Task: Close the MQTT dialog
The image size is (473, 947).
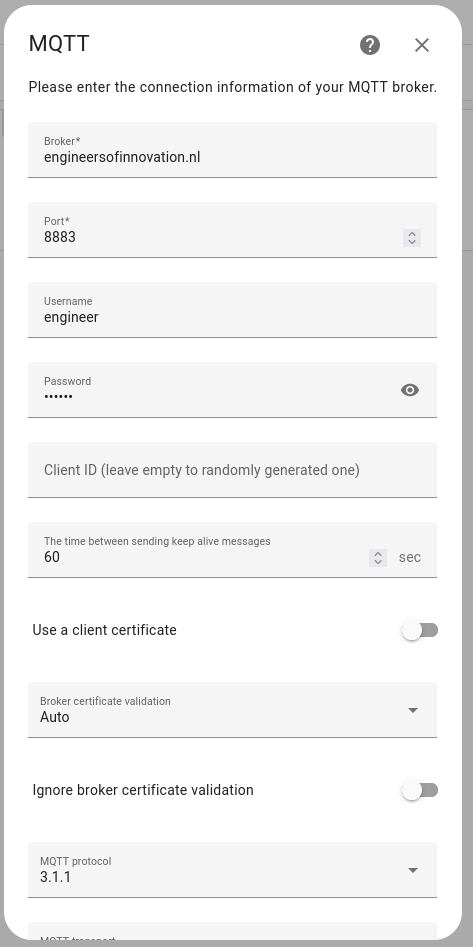Action: pyautogui.click(x=422, y=45)
